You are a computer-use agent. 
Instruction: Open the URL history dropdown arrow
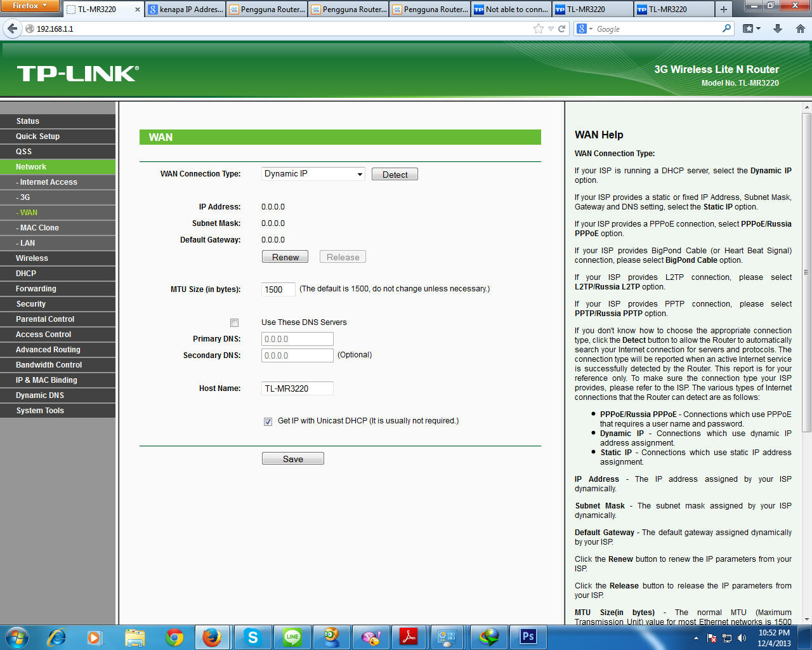551,29
